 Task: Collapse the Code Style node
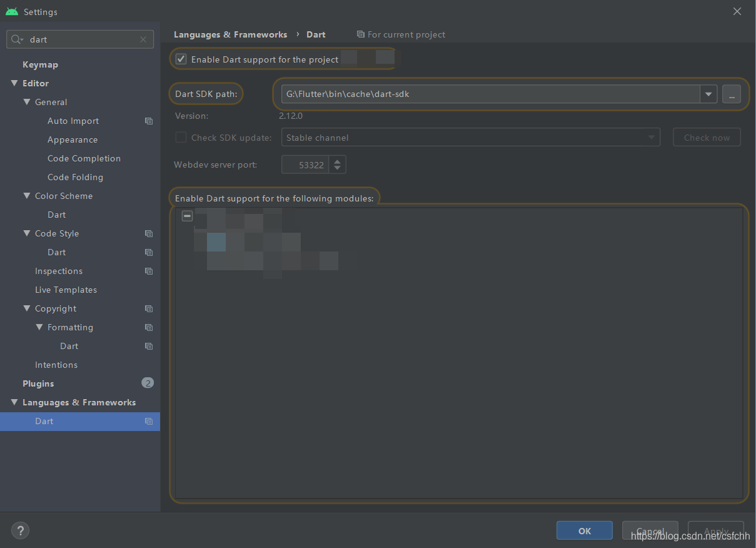point(27,233)
